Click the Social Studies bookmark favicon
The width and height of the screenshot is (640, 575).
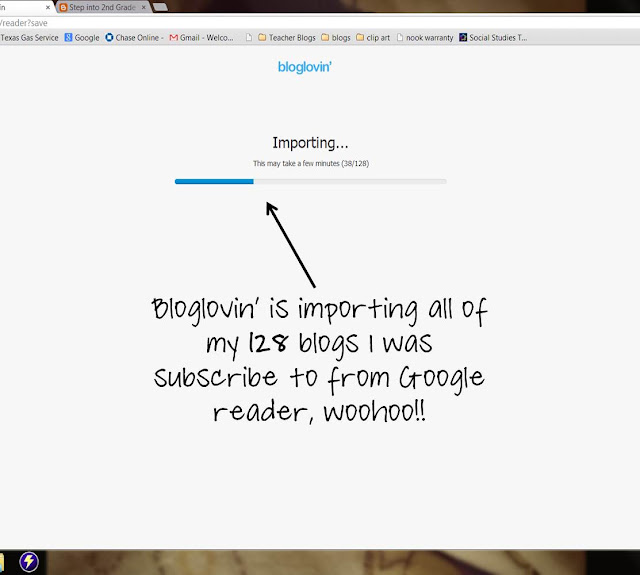click(463, 38)
